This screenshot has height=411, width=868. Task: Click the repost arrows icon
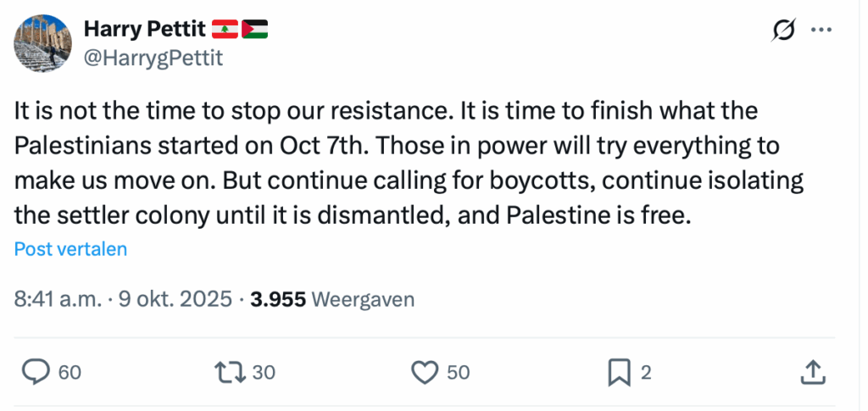[227, 371]
